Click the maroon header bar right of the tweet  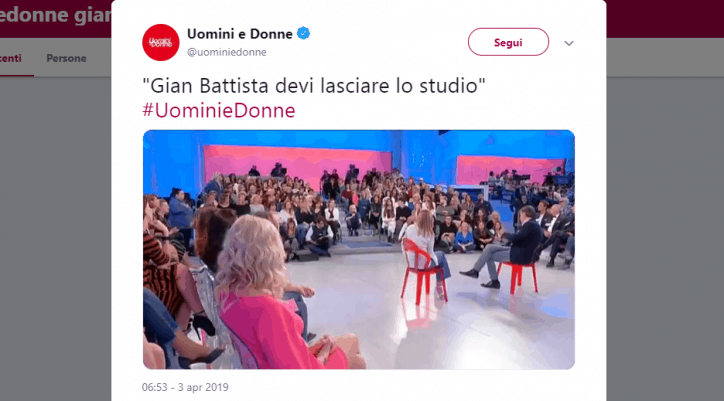[x=665, y=18]
